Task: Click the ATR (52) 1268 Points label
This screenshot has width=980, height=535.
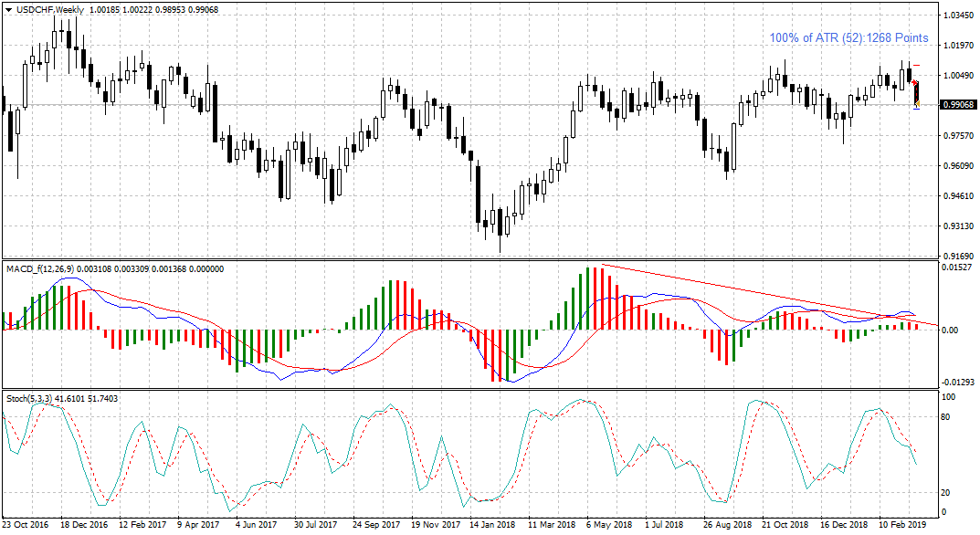Action: [848, 37]
